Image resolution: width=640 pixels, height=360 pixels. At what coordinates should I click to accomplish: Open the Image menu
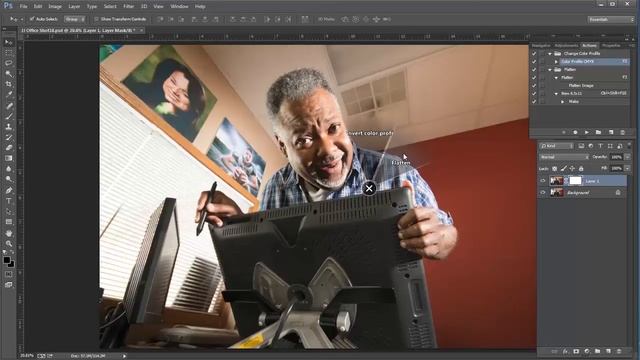click(55, 6)
